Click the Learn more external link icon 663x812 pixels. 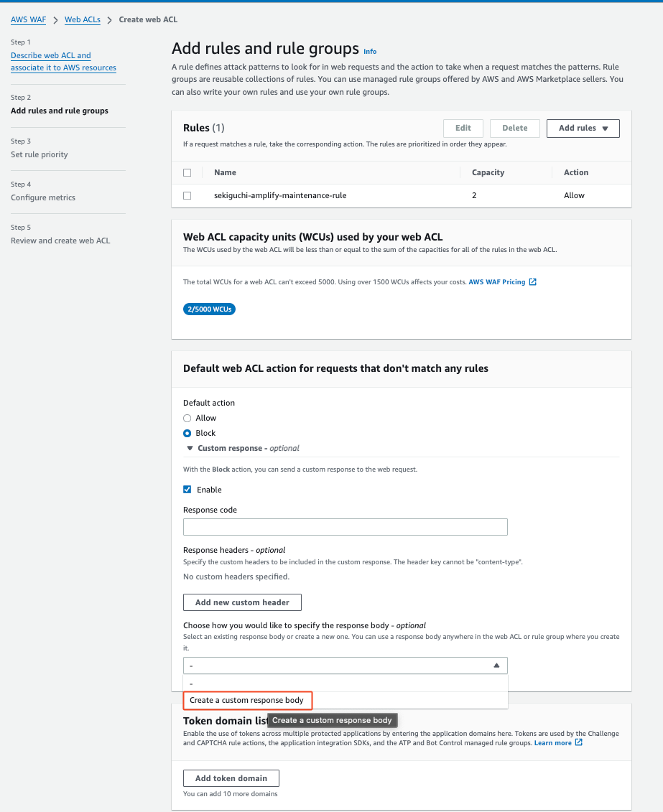(579, 742)
